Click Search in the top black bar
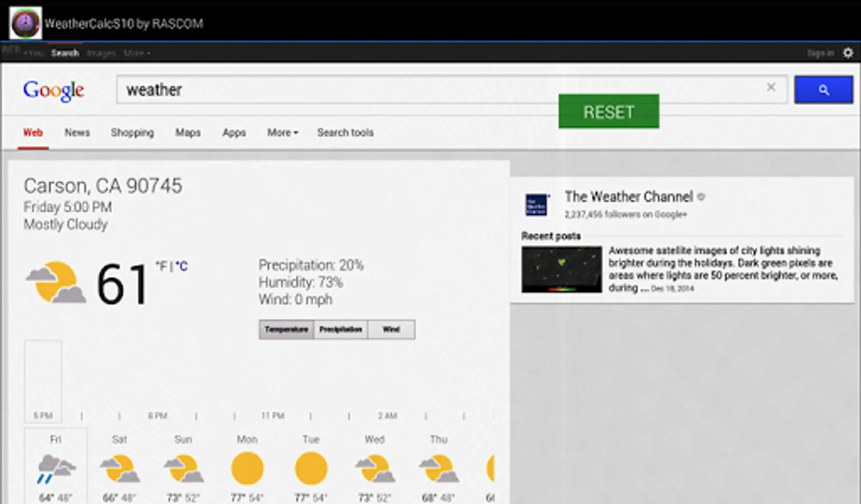The height and width of the screenshot is (504, 861). pos(65,53)
